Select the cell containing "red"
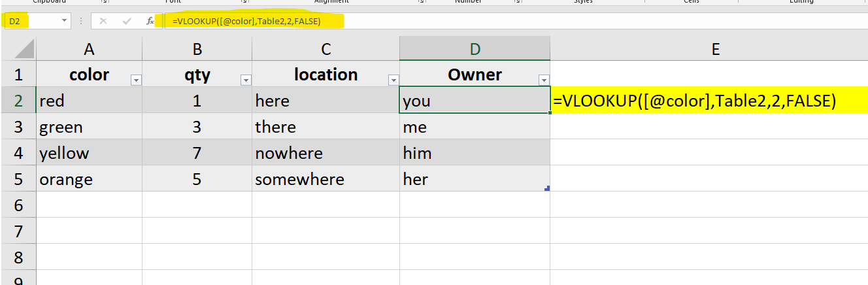The width and height of the screenshot is (868, 285). (x=89, y=100)
